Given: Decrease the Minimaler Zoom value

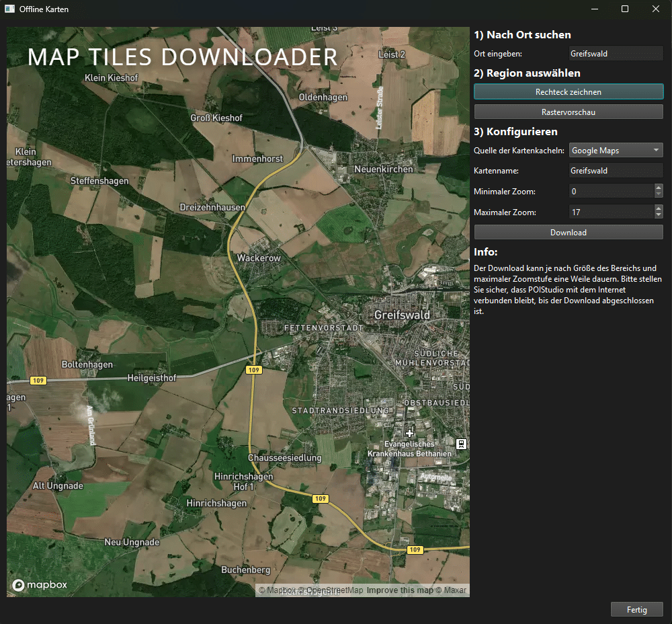Looking at the screenshot, I should point(659,195).
